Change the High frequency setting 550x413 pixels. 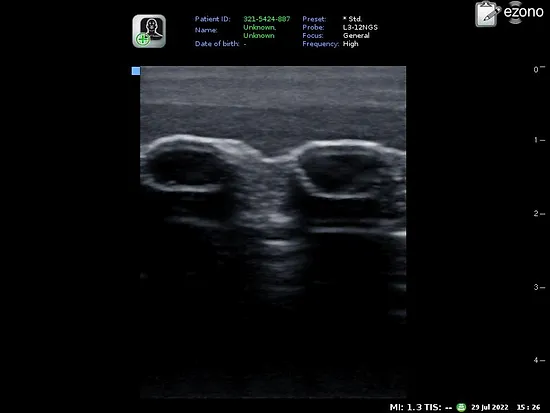click(x=350, y=44)
